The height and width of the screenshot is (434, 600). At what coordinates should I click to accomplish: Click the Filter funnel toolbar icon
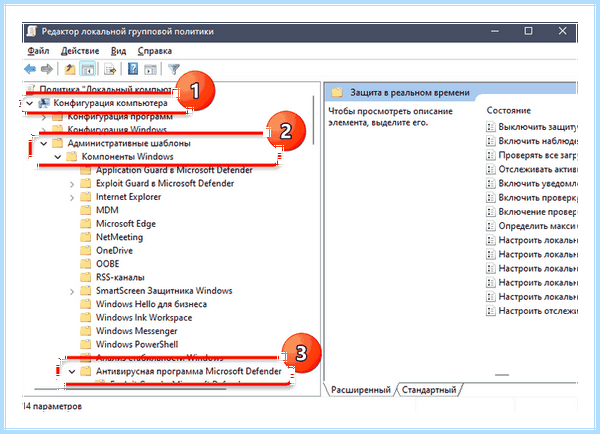point(173,69)
